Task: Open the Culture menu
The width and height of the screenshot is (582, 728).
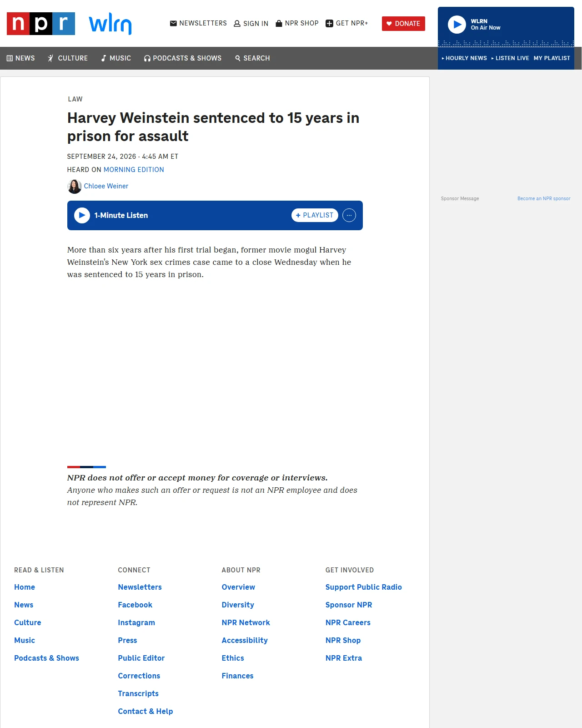Action: click(x=68, y=58)
